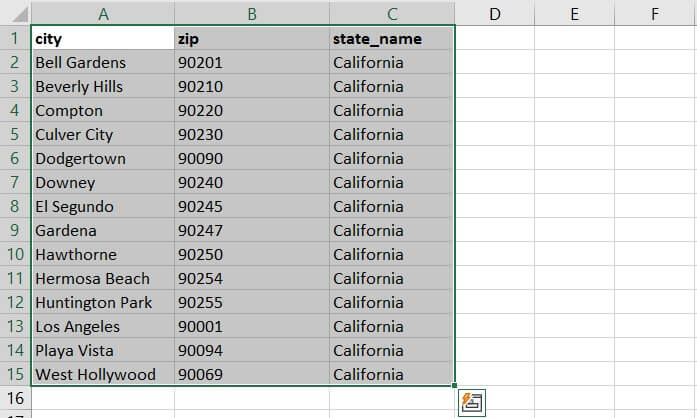Select row 13 header

coord(15,326)
